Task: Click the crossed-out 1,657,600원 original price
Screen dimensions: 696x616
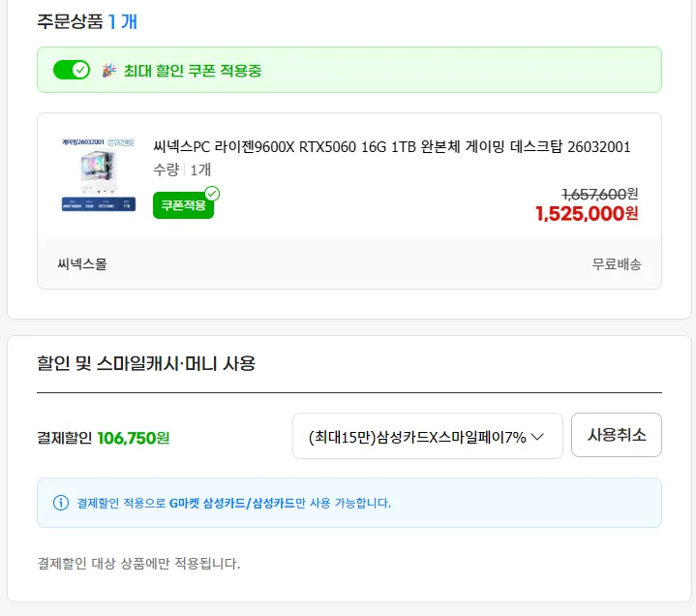Action: [x=599, y=194]
